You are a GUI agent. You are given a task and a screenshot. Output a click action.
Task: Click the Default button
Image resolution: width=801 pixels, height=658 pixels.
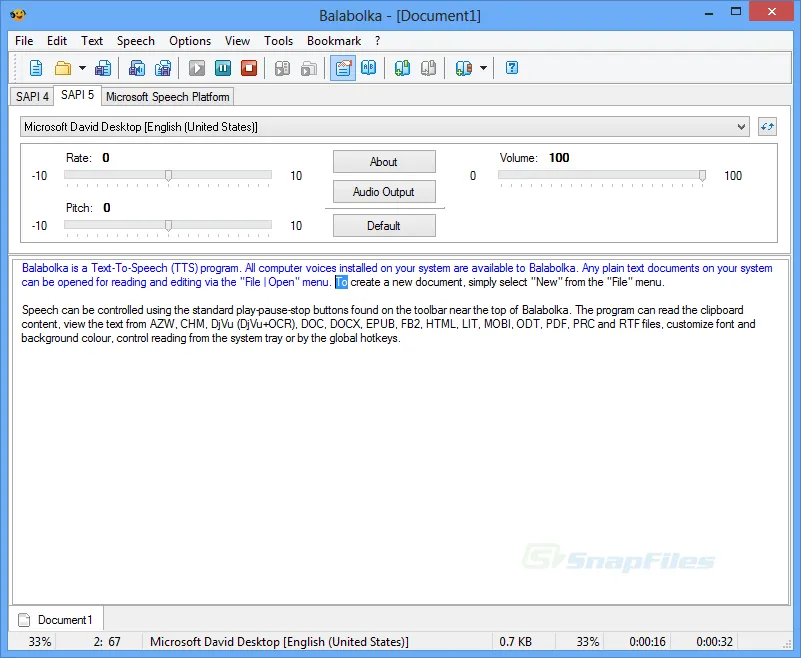(x=384, y=225)
